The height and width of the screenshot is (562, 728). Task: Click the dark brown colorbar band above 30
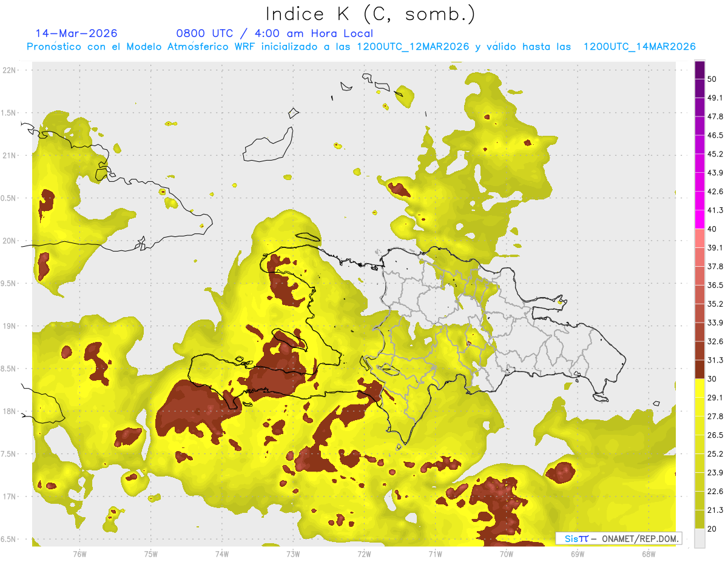point(699,370)
